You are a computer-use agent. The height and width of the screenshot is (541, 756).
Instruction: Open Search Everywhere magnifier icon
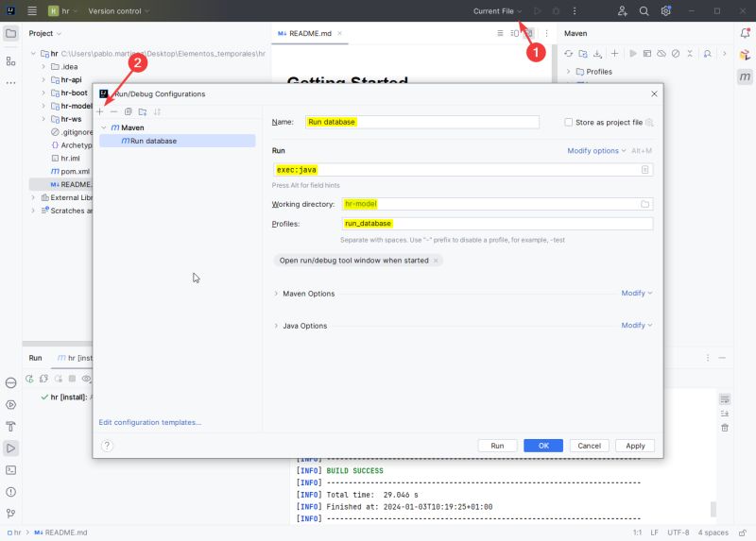644,11
